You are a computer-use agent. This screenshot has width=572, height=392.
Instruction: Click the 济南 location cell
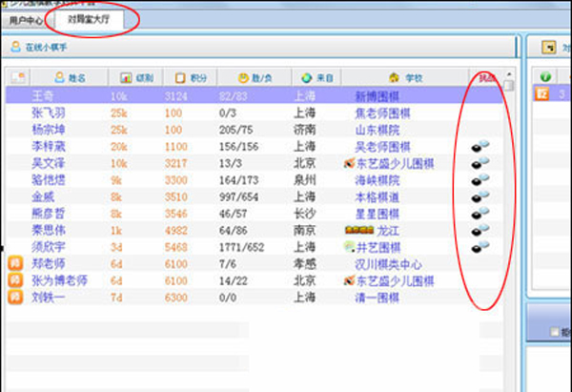(305, 130)
